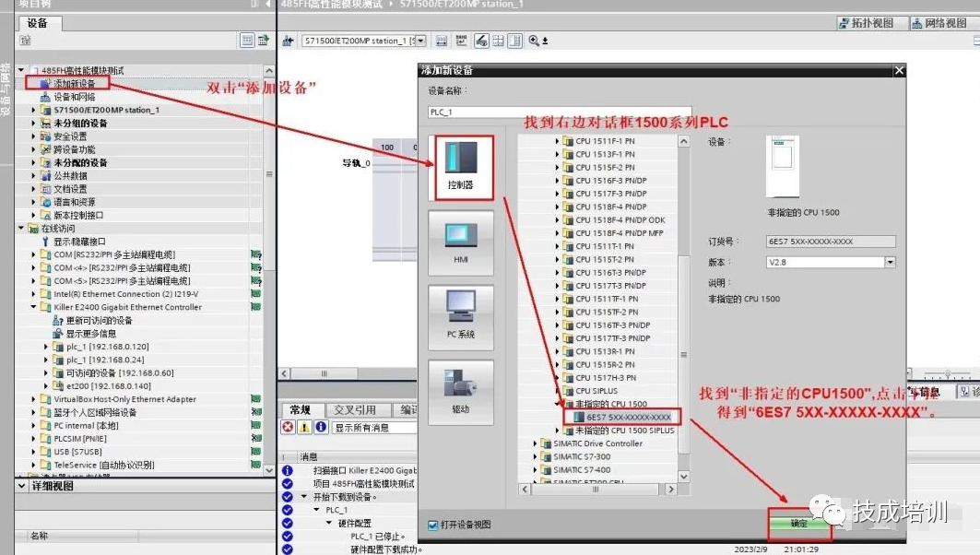Select the 设备 tab in project tree

coord(38,23)
